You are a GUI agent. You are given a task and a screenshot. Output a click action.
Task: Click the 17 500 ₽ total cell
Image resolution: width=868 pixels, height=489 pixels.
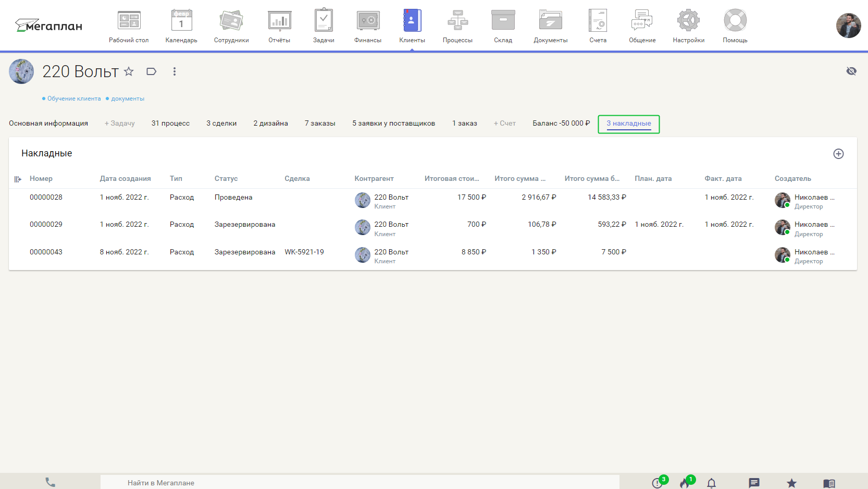point(472,197)
